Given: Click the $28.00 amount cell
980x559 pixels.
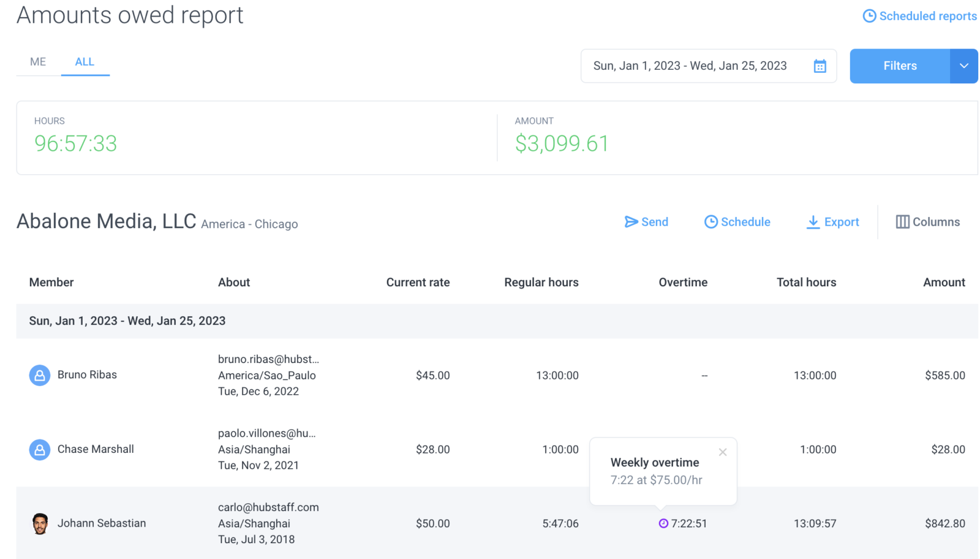Looking at the screenshot, I should (x=948, y=450).
